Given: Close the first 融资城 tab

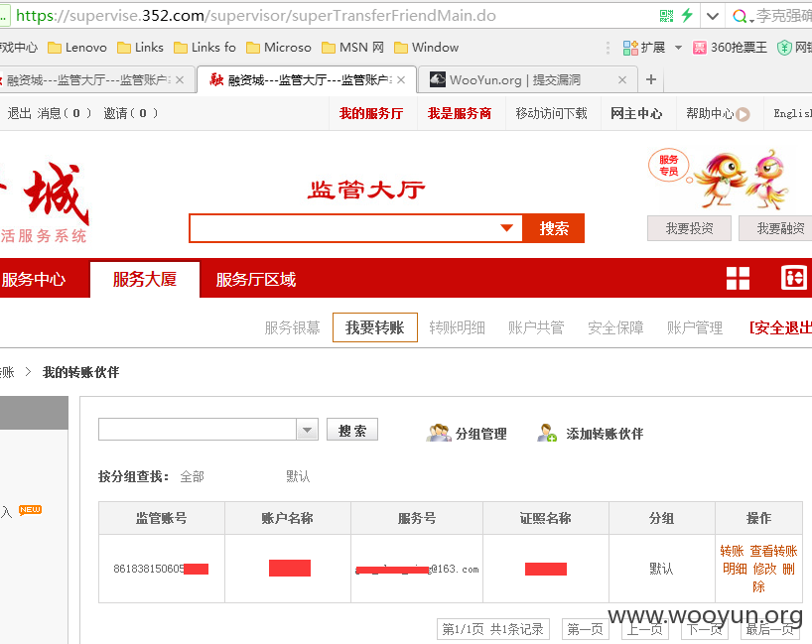Looking at the screenshot, I should (180, 79).
